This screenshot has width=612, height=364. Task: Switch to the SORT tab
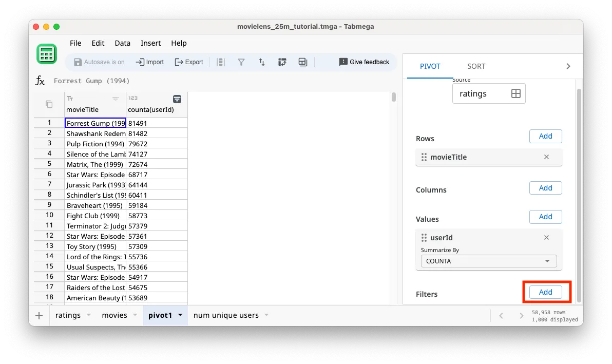point(476,66)
